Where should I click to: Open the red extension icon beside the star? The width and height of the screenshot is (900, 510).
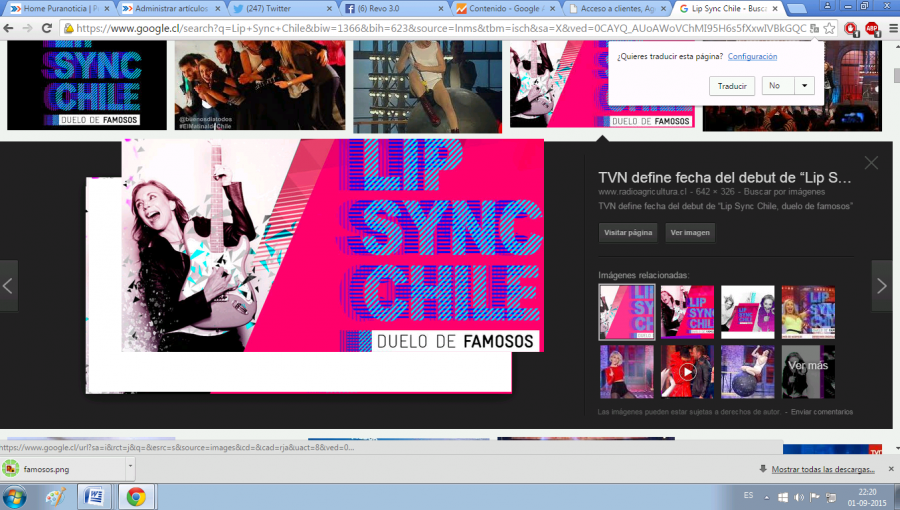click(851, 28)
